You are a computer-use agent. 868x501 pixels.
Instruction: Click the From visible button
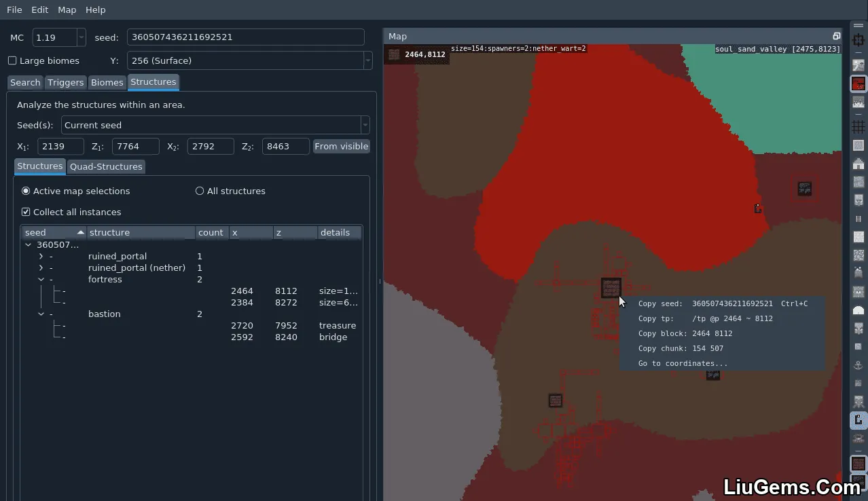tap(342, 146)
